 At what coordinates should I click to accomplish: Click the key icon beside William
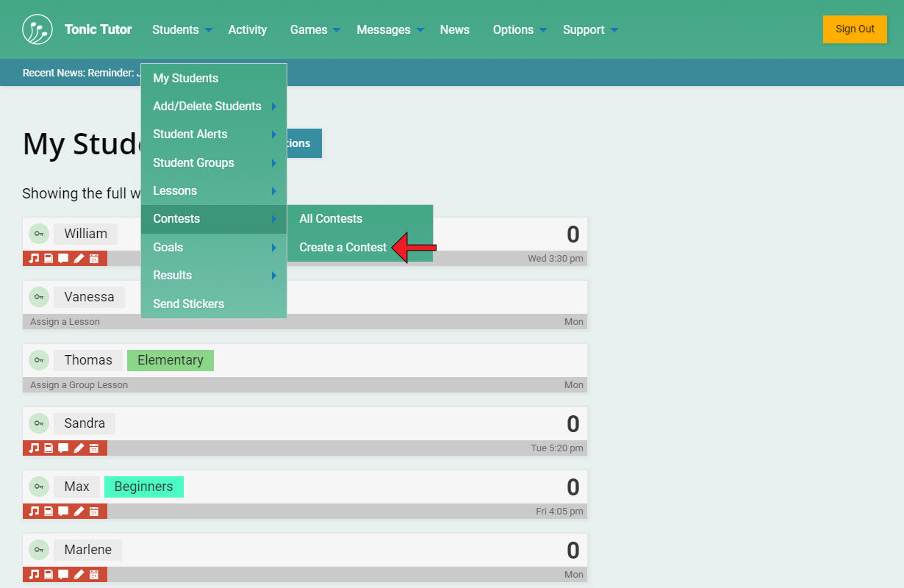point(39,234)
